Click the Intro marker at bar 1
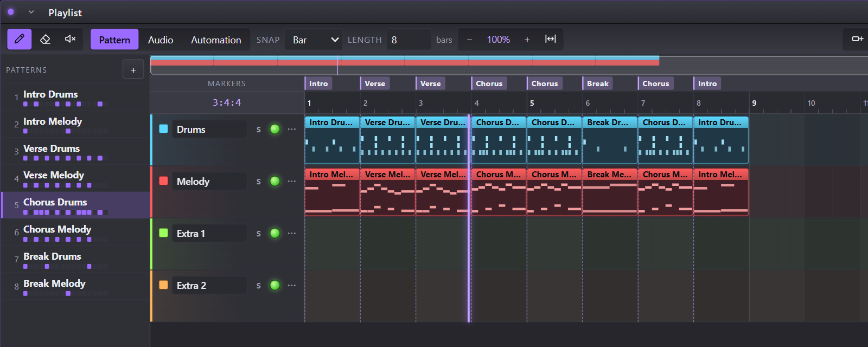Viewport: 868px width, 347px height. coord(318,83)
